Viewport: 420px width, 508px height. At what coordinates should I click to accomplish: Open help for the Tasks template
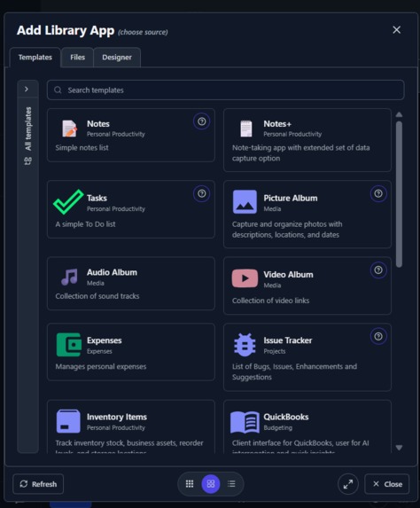pyautogui.click(x=201, y=194)
